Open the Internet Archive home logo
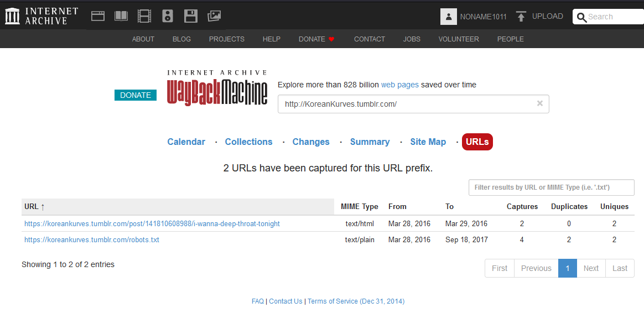 41,15
